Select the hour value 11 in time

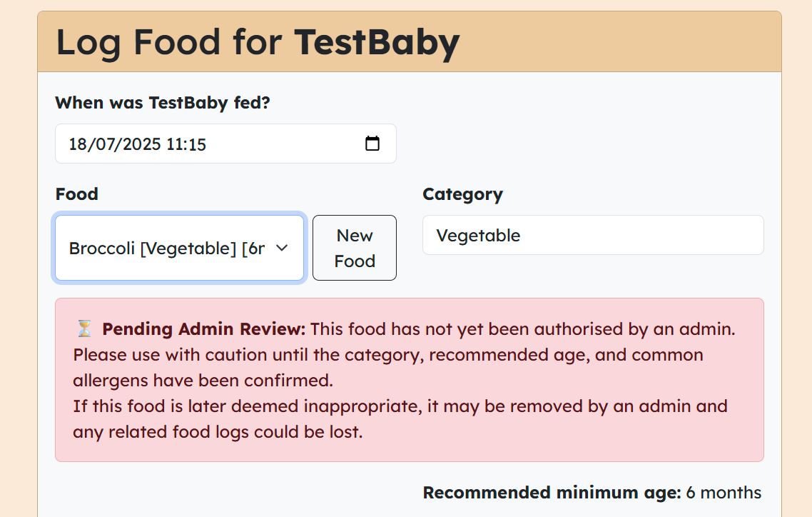175,144
